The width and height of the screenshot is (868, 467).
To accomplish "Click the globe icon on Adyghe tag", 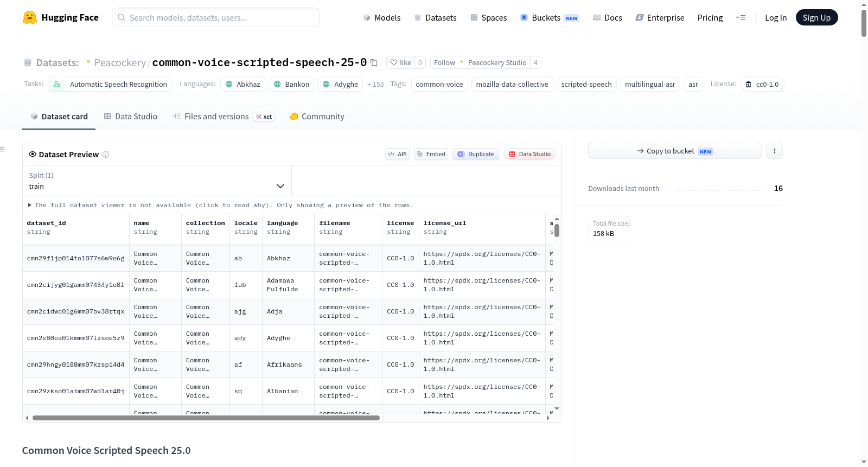I will (326, 84).
